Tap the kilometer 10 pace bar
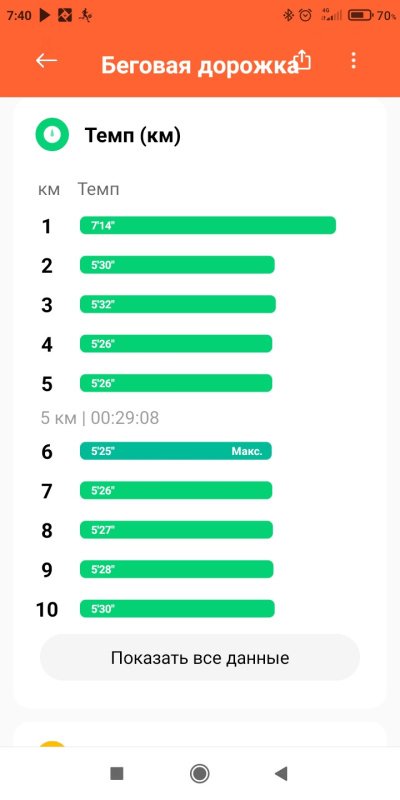400x800 pixels. pos(178,609)
